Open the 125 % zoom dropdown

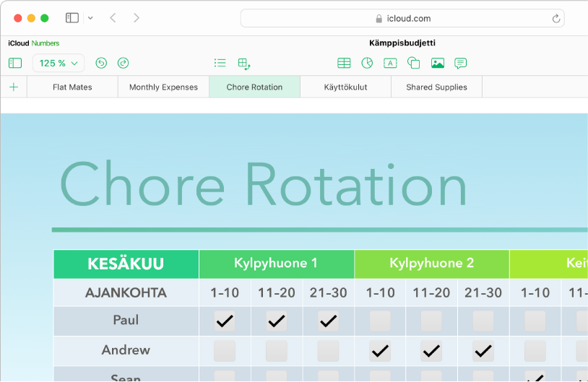[59, 64]
